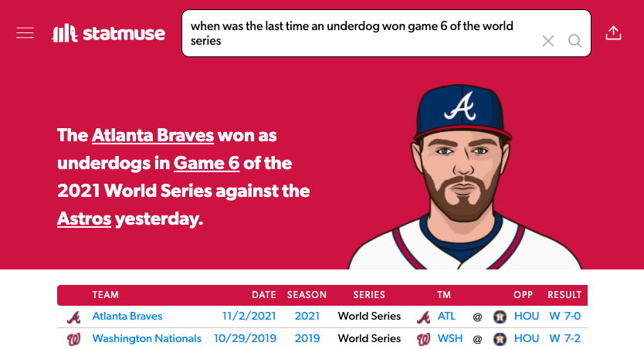
Task: Sort the table by DATE column header
Action: pyautogui.click(x=263, y=295)
